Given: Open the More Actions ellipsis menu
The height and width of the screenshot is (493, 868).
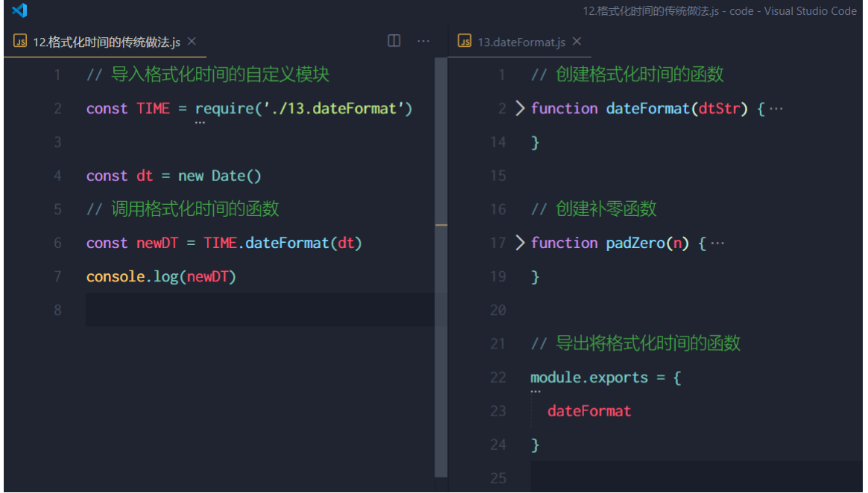Looking at the screenshot, I should 423,41.
